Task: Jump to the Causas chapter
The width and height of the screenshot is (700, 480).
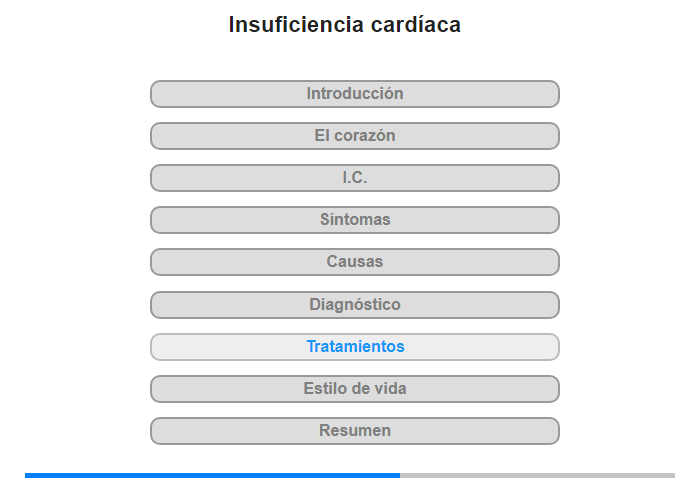Action: (354, 262)
